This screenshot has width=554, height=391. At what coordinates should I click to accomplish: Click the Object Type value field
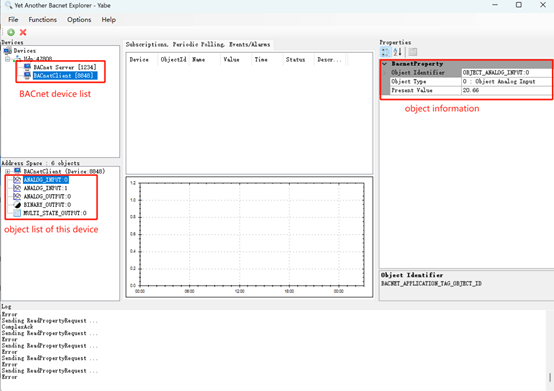506,81
